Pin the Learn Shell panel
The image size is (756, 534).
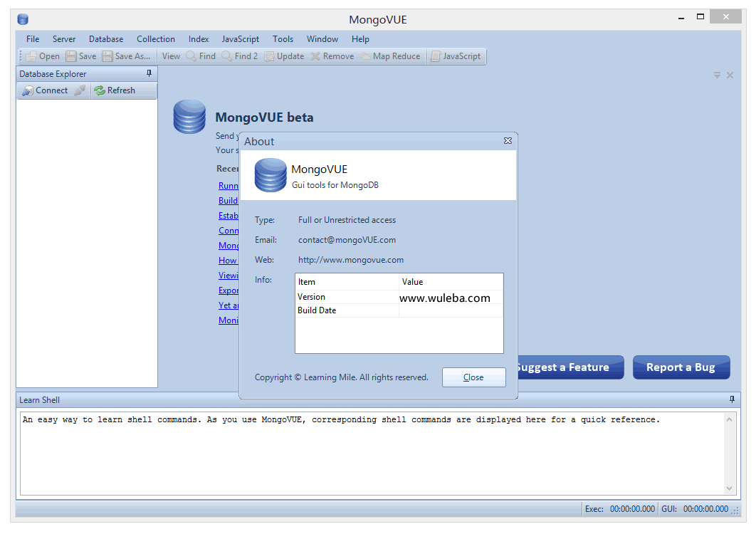pyautogui.click(x=732, y=399)
